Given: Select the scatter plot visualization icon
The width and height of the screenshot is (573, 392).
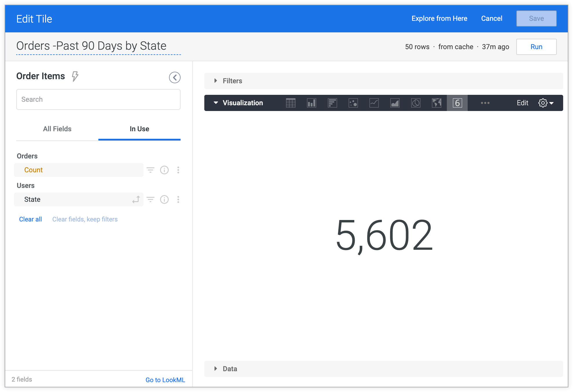Looking at the screenshot, I should [353, 103].
